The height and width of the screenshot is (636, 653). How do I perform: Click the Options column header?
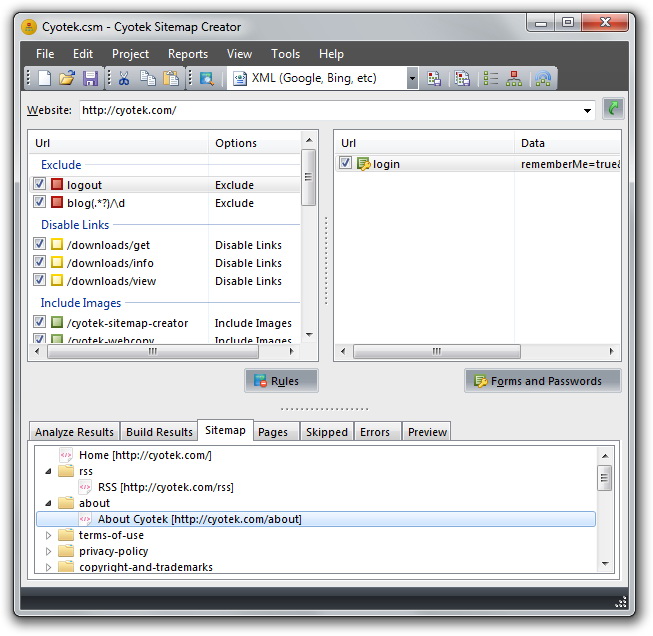coord(254,143)
